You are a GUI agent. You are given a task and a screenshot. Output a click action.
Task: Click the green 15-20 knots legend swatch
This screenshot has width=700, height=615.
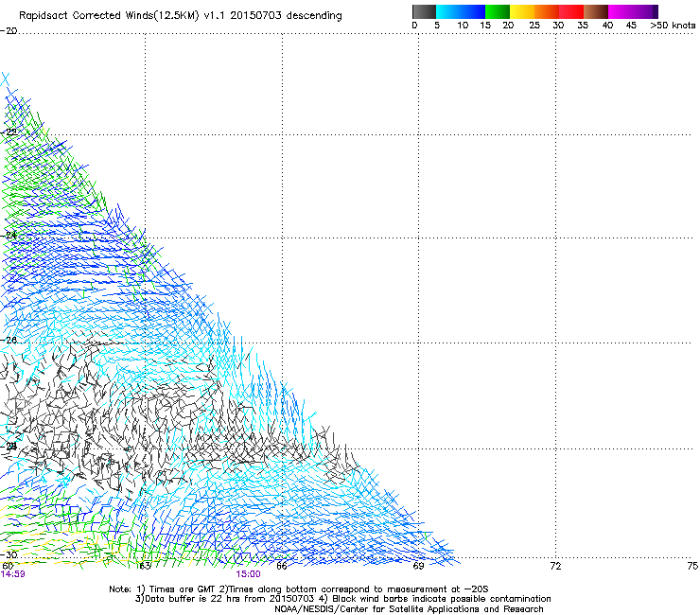(x=498, y=11)
